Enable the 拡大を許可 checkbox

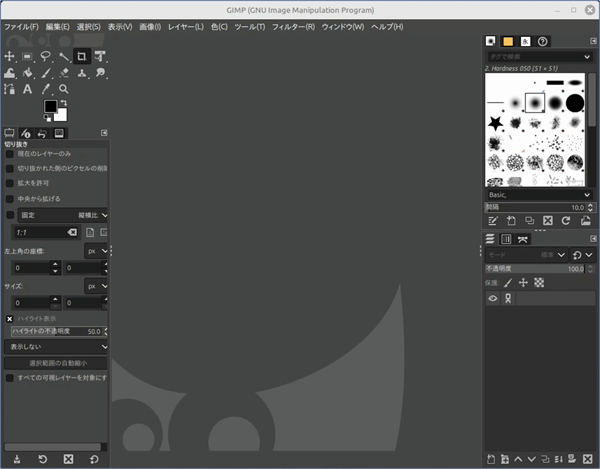(10, 183)
